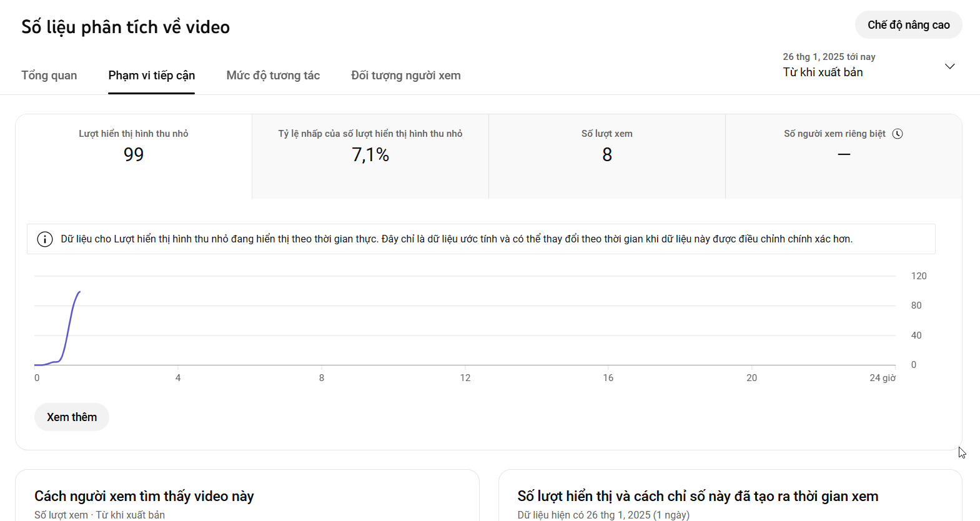Click the 12-hour mark on the chart axis
Screen dimensions: 980x521
[465, 378]
